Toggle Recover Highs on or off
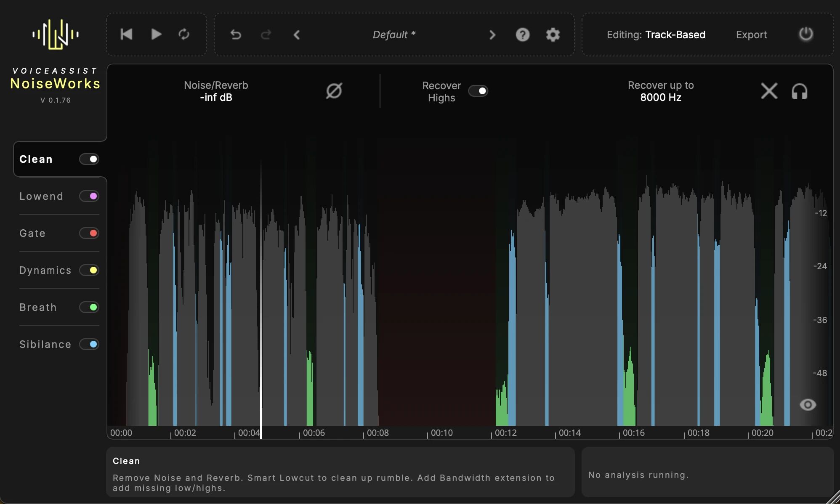Screen dimensions: 840x504 pyautogui.click(x=478, y=91)
